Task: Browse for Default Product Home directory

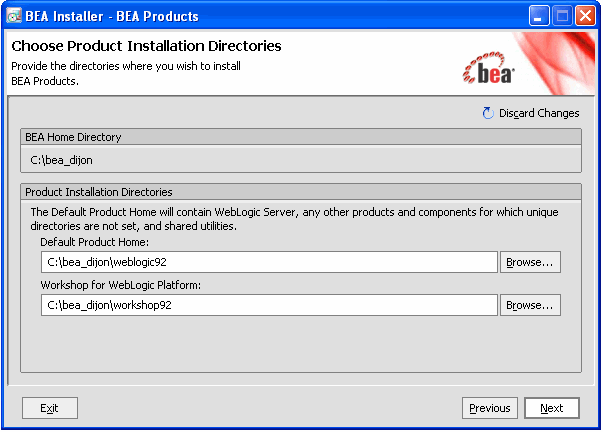Action: pyautogui.click(x=530, y=262)
